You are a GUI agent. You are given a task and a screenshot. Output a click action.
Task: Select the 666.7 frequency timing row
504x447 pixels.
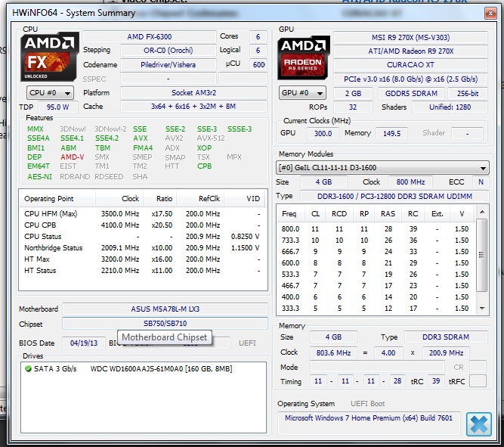[x=376, y=252]
